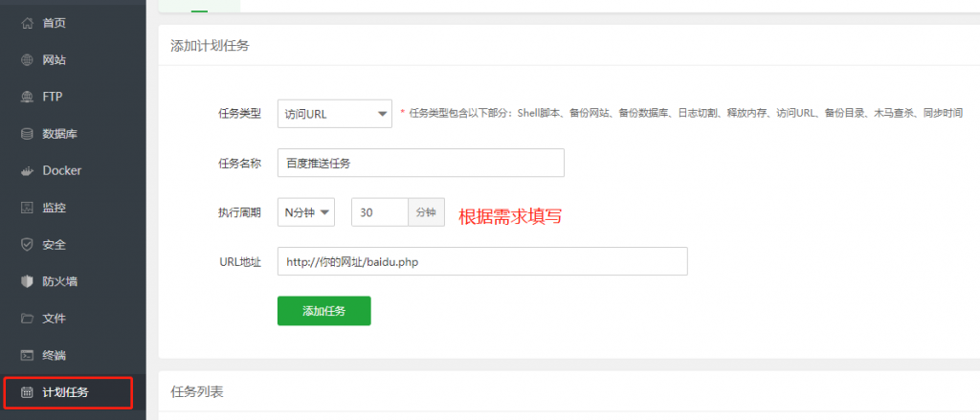Click the monitor icon beside 监控
Image resolution: width=980 pixels, height=420 pixels.
(x=27, y=208)
